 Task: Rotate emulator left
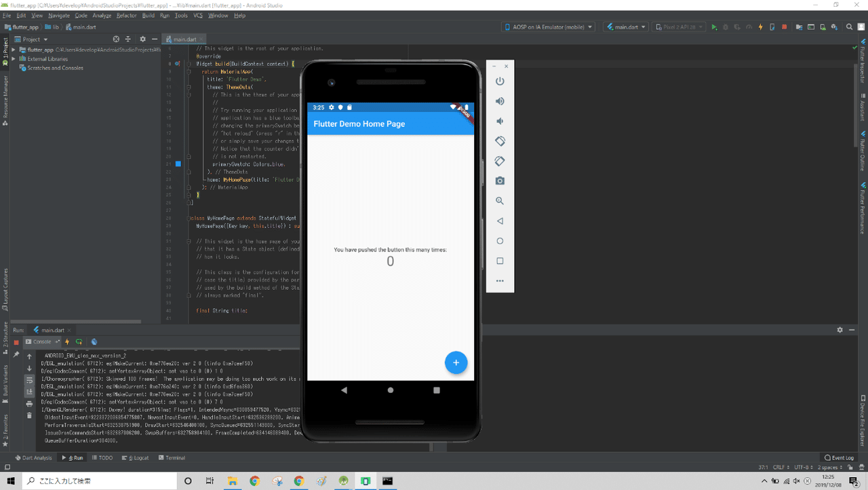(x=500, y=141)
